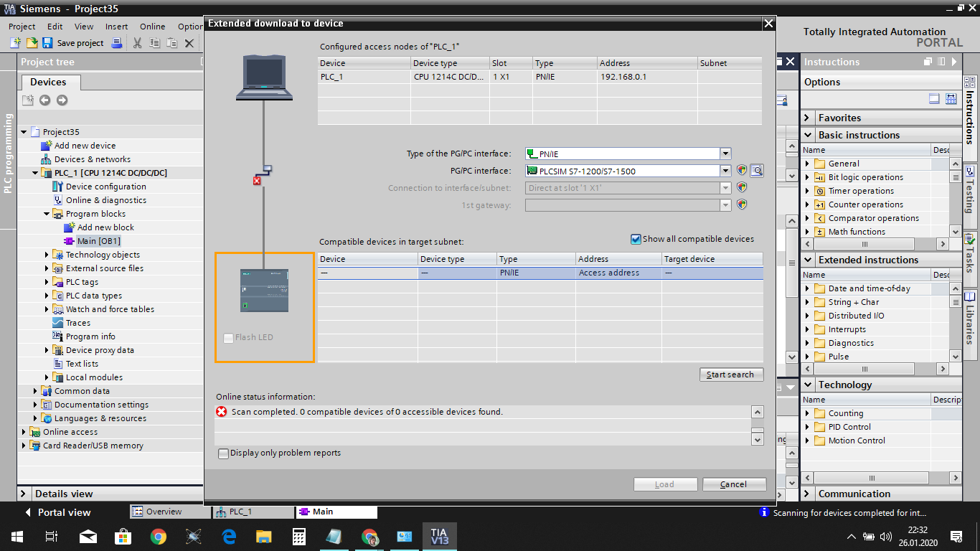Open the PG/PC interface dropdown
This screenshot has width=980, height=551.
[725, 171]
